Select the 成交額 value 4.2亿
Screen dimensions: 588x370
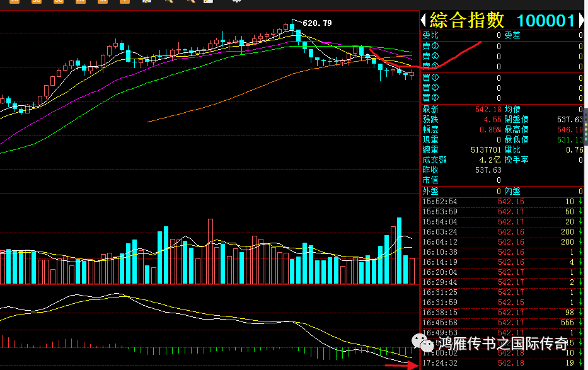tap(490, 160)
